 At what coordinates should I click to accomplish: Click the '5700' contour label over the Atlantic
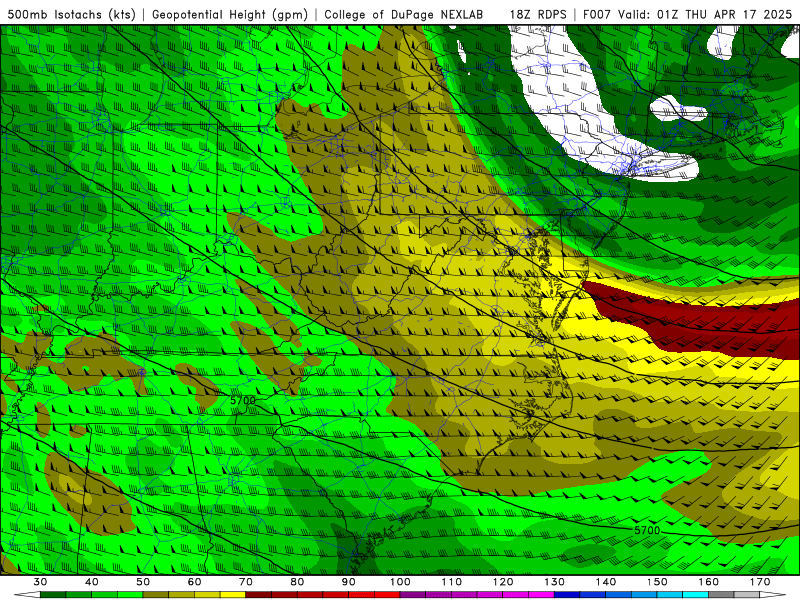[x=647, y=531]
